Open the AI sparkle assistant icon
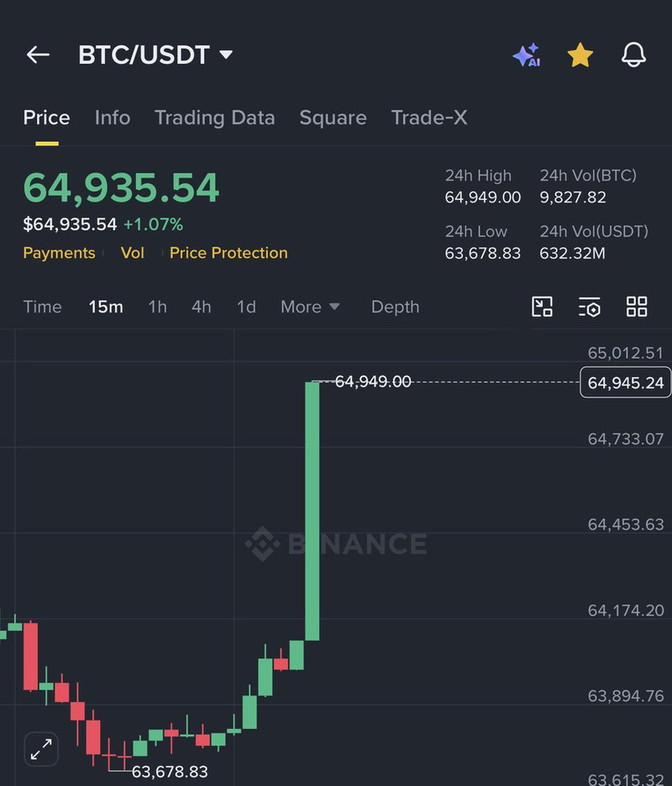 [527, 55]
